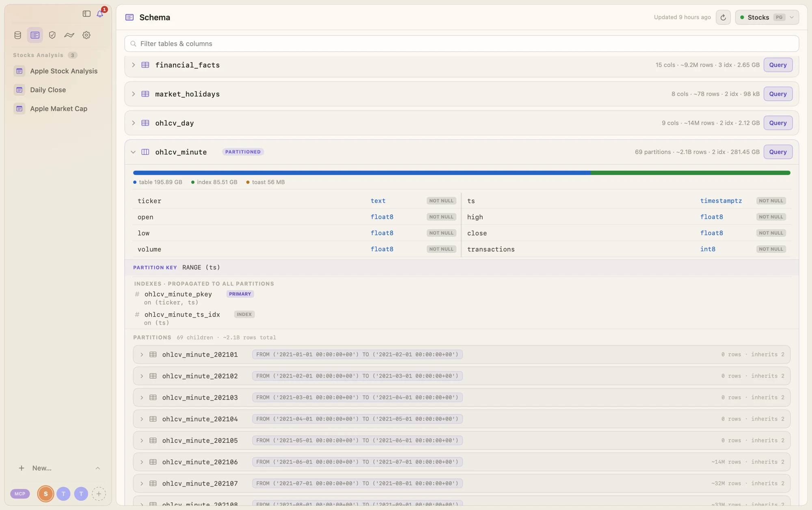Image resolution: width=812 pixels, height=510 pixels.
Task: Click the storage size bar's blue table segment
Action: click(362, 173)
